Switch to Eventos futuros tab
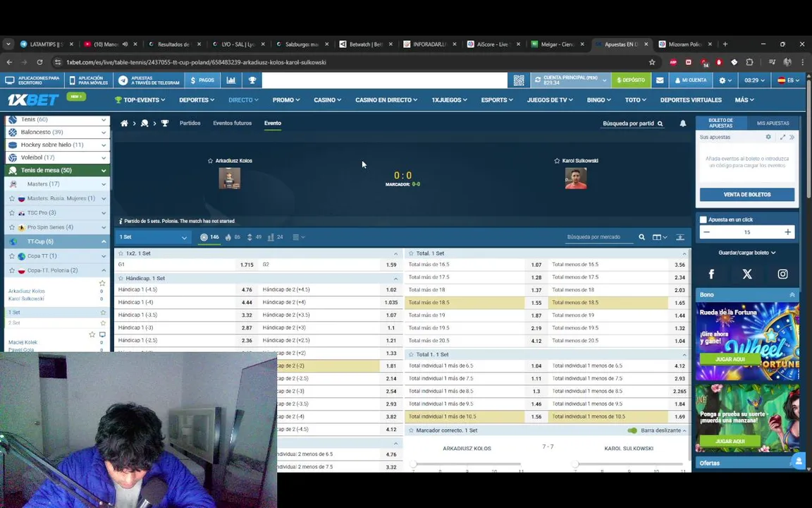This screenshot has width=812, height=508. pyautogui.click(x=232, y=123)
